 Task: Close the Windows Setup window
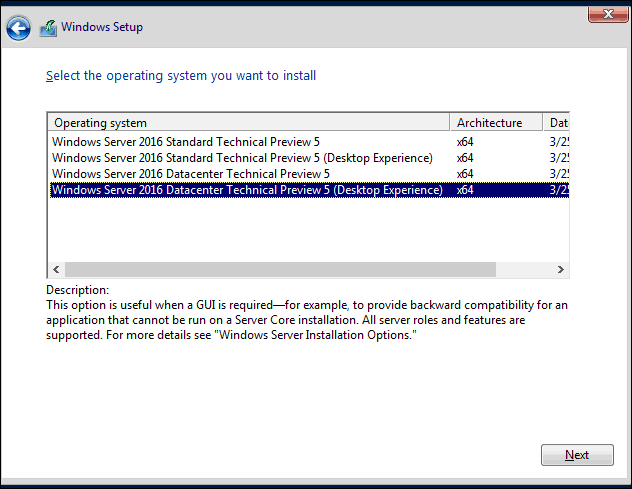point(601,13)
